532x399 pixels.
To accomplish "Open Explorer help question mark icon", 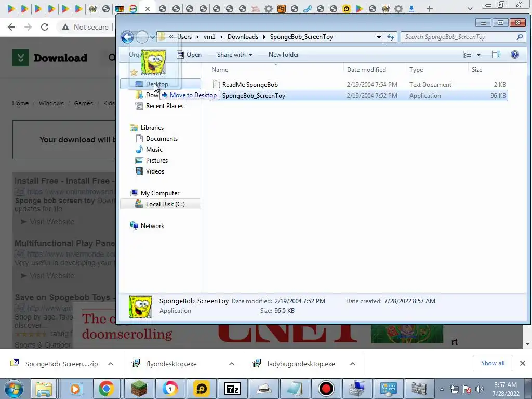I will coord(515,55).
